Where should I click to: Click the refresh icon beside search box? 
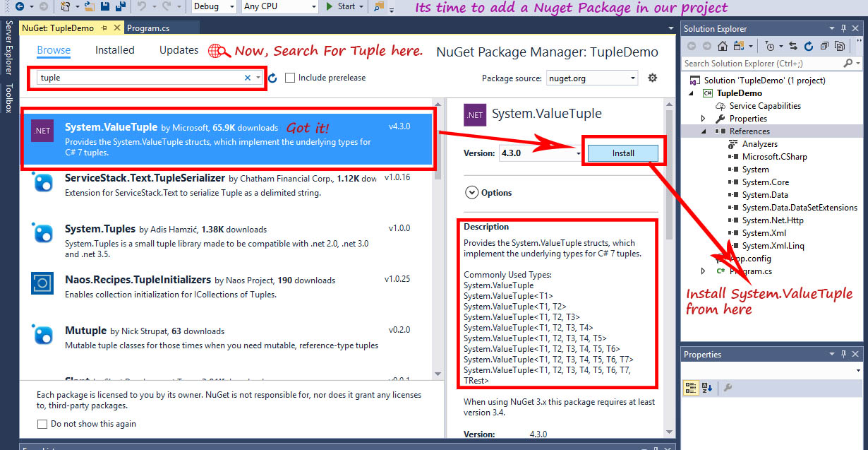272,78
